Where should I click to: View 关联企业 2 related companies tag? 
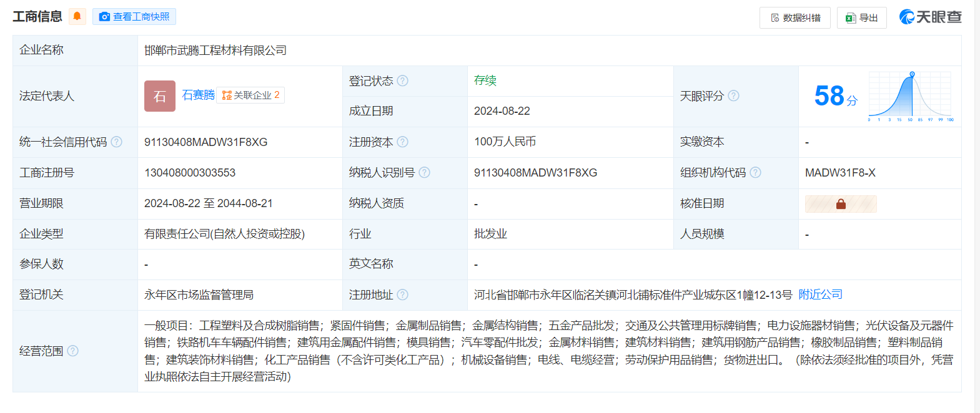[250, 95]
